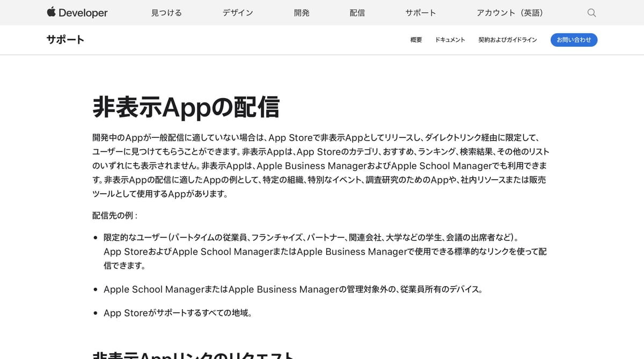Image resolution: width=644 pixels, height=359 pixels.
Task: Click the App Storeがサポートするすべての地域 bullet
Action: pyautogui.click(x=178, y=313)
